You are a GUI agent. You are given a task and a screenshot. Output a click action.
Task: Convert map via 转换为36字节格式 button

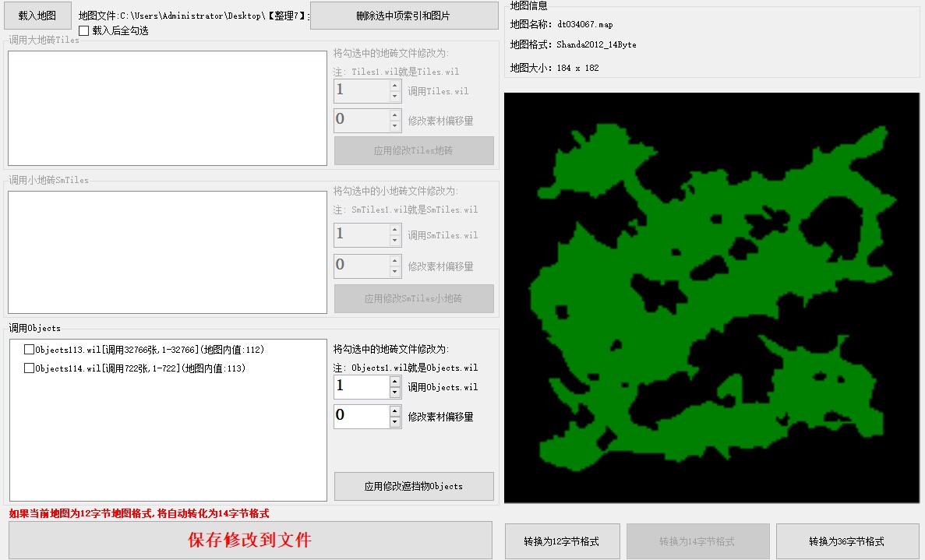click(846, 541)
